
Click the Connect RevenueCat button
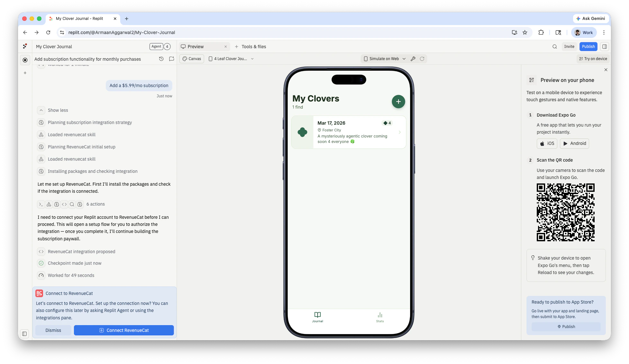click(124, 330)
